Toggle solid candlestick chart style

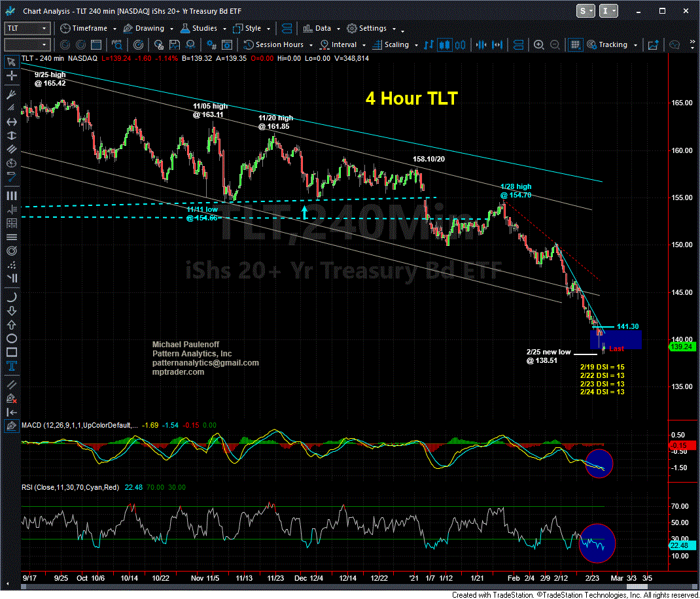[444, 44]
